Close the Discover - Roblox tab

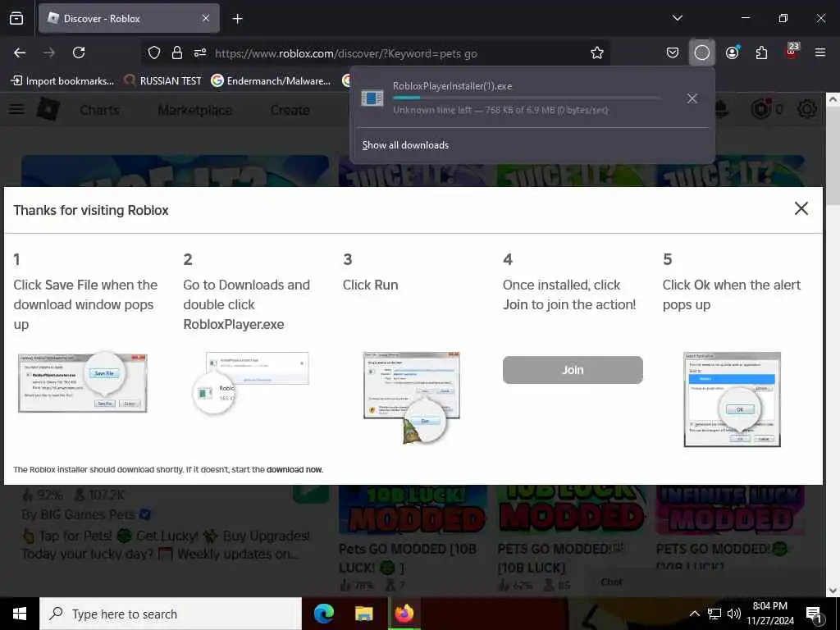click(x=206, y=18)
